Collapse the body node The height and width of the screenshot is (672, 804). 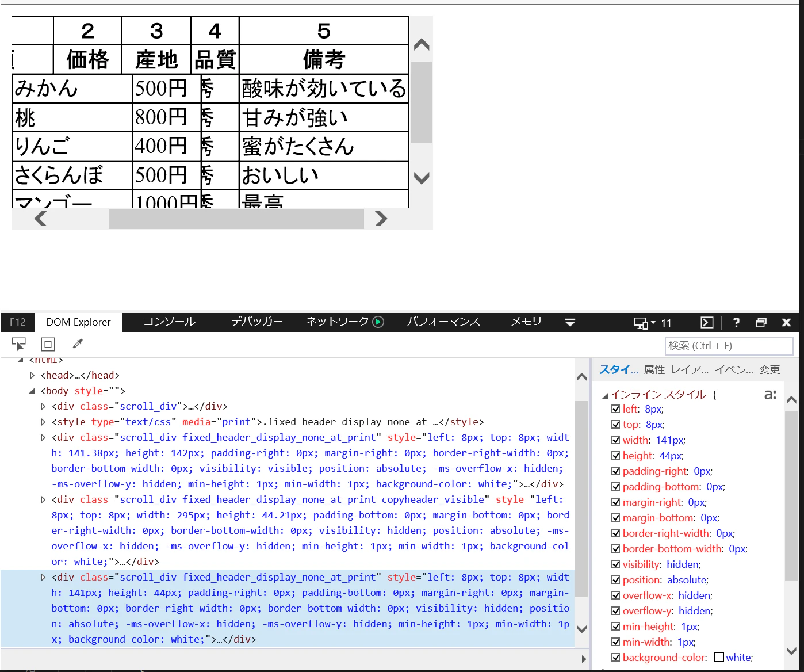[32, 391]
